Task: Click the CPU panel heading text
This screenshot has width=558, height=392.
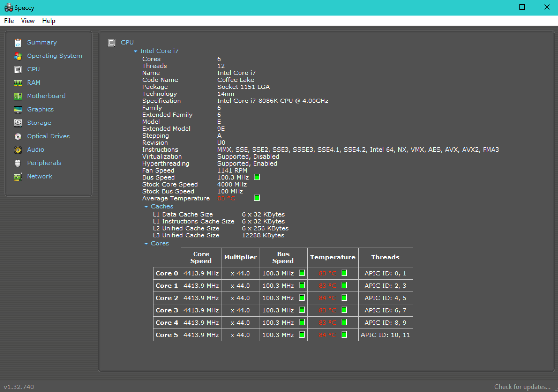Action: [127, 42]
